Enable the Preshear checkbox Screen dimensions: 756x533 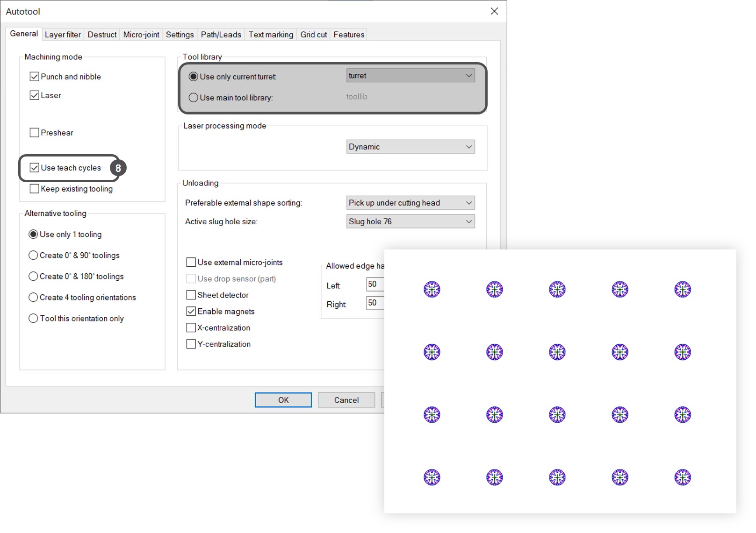point(35,133)
